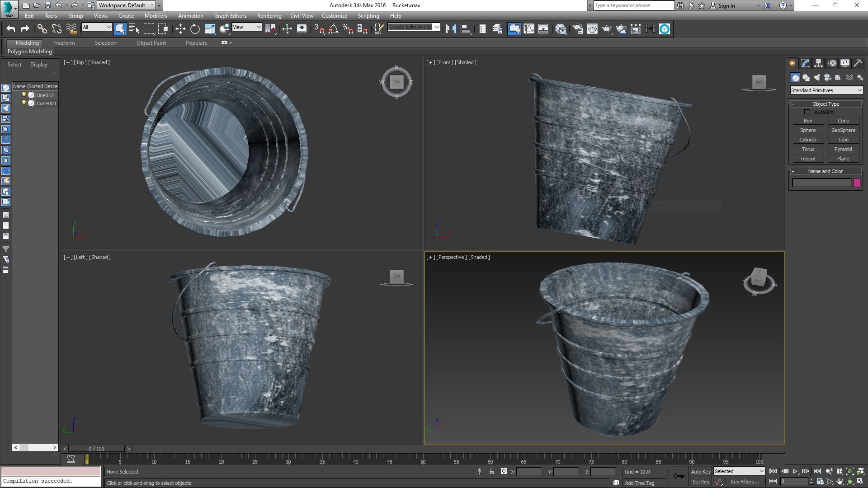Select the Shapes category in Create panel
This screenshot has height=488, width=868.
(806, 78)
